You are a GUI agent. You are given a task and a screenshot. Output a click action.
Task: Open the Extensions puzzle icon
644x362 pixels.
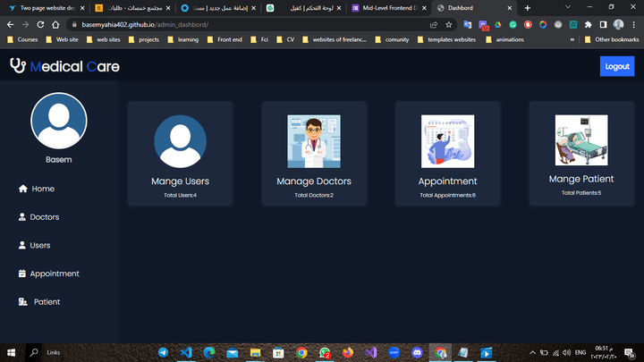coord(589,25)
